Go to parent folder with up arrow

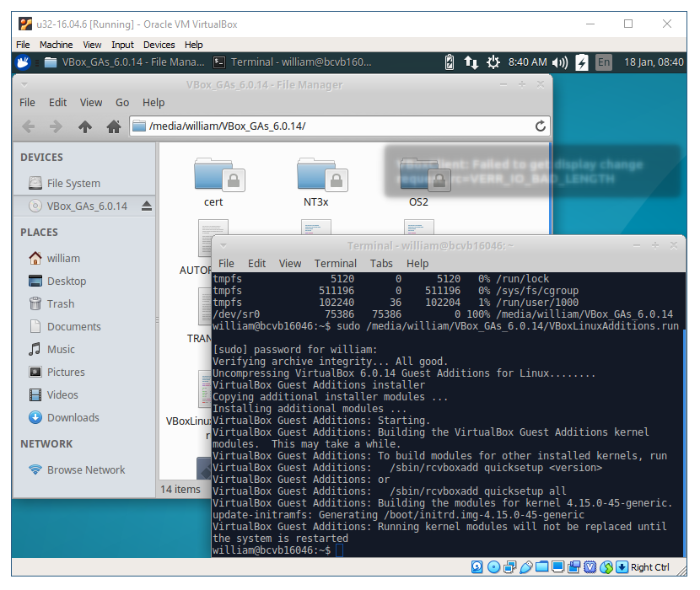(84, 126)
